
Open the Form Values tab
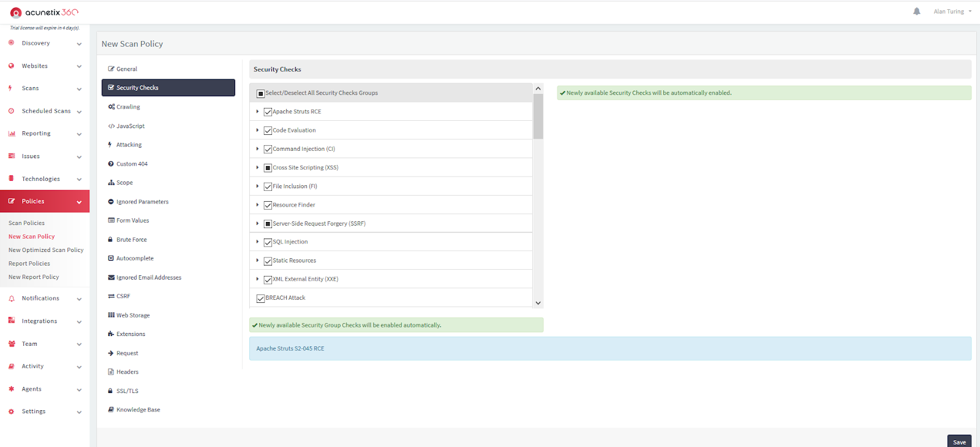coord(168,221)
